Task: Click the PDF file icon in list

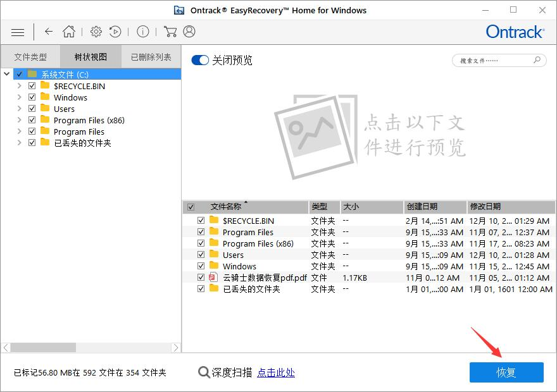Action: pos(213,277)
